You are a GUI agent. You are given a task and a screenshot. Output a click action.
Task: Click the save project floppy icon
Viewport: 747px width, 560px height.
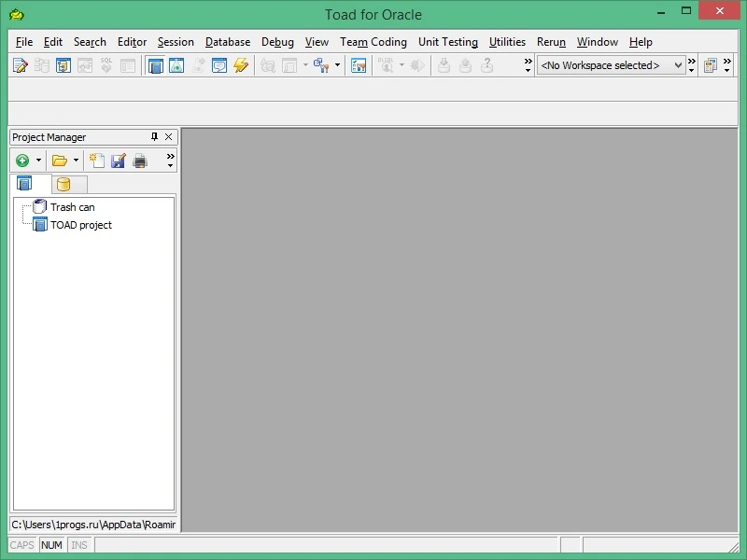coord(119,161)
